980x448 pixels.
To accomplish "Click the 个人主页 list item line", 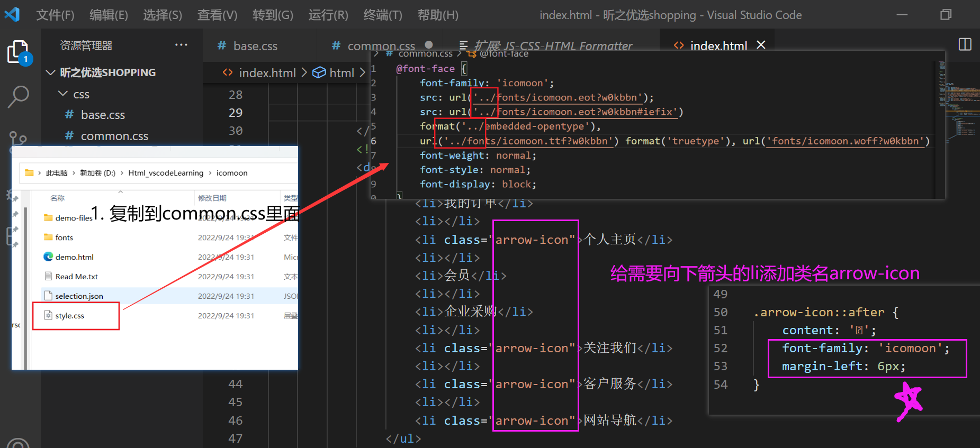I will click(x=544, y=240).
